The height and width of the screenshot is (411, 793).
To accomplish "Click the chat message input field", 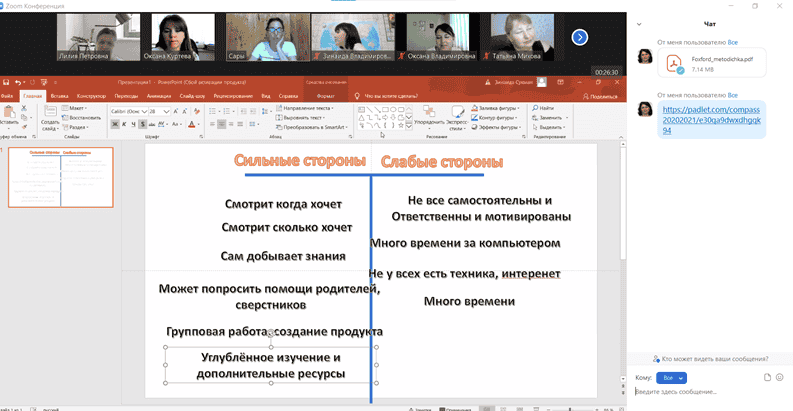I will tap(700, 392).
